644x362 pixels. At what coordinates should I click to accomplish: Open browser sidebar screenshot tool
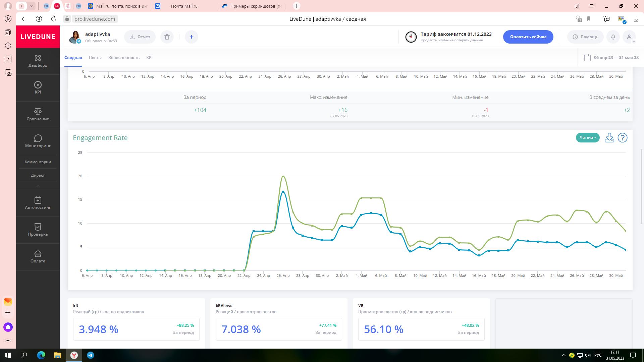(x=8, y=72)
